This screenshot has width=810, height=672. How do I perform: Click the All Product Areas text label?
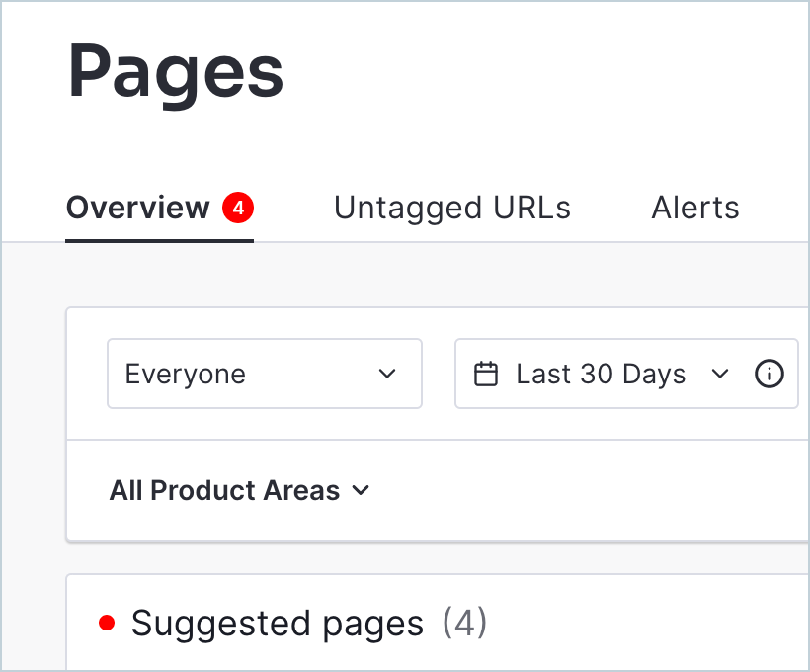tap(224, 491)
